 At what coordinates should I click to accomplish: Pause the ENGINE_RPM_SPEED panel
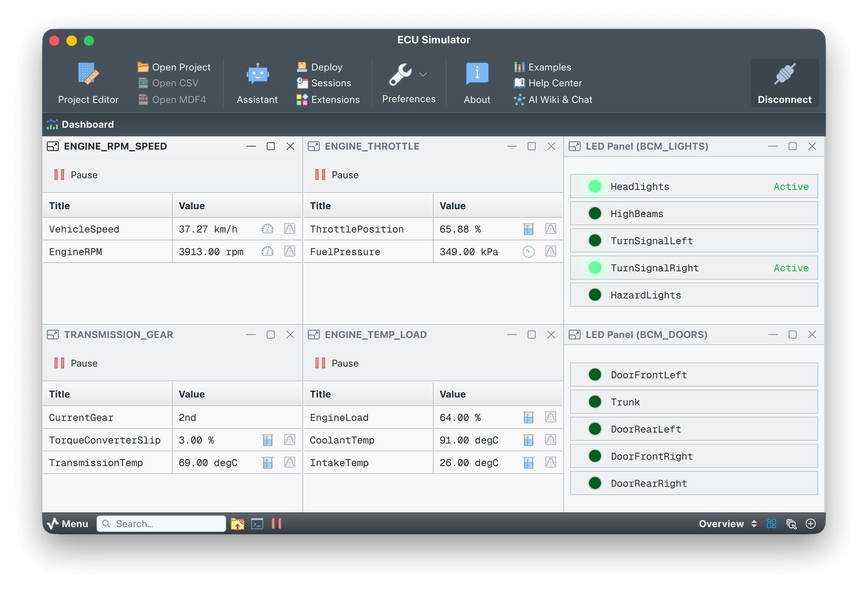[76, 175]
